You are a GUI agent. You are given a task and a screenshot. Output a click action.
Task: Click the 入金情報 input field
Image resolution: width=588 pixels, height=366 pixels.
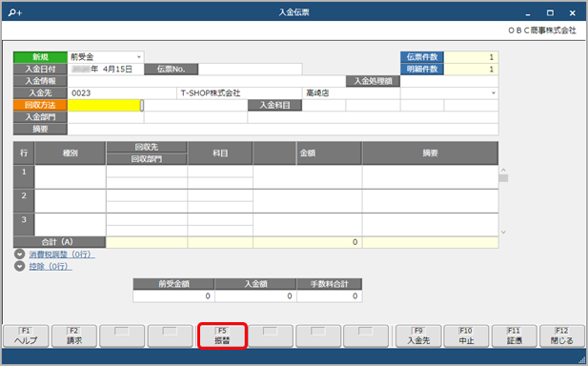tap(206, 81)
